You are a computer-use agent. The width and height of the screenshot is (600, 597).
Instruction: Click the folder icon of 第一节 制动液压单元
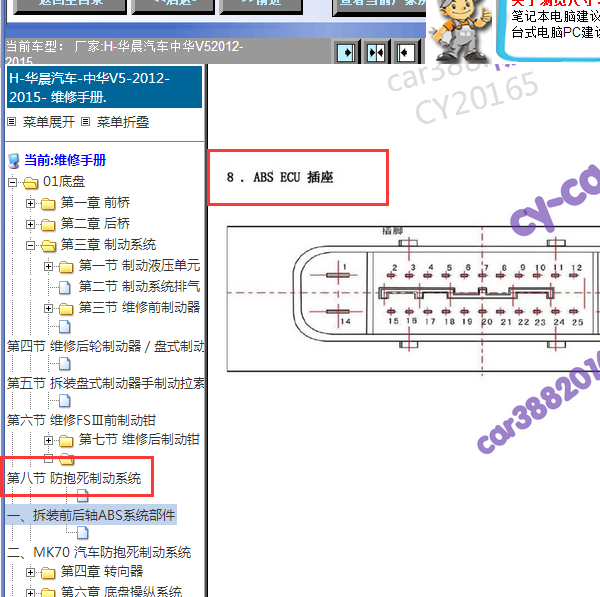pos(66,267)
